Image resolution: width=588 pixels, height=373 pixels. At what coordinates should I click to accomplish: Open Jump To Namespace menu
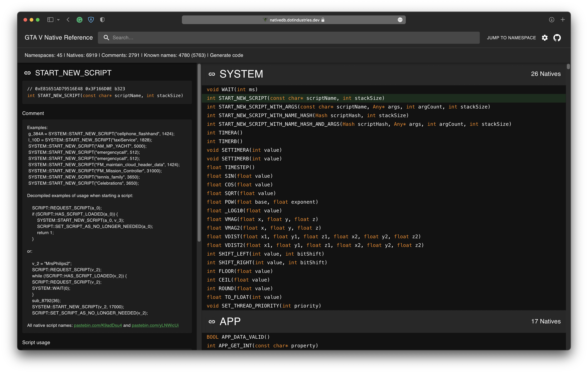[x=511, y=38]
